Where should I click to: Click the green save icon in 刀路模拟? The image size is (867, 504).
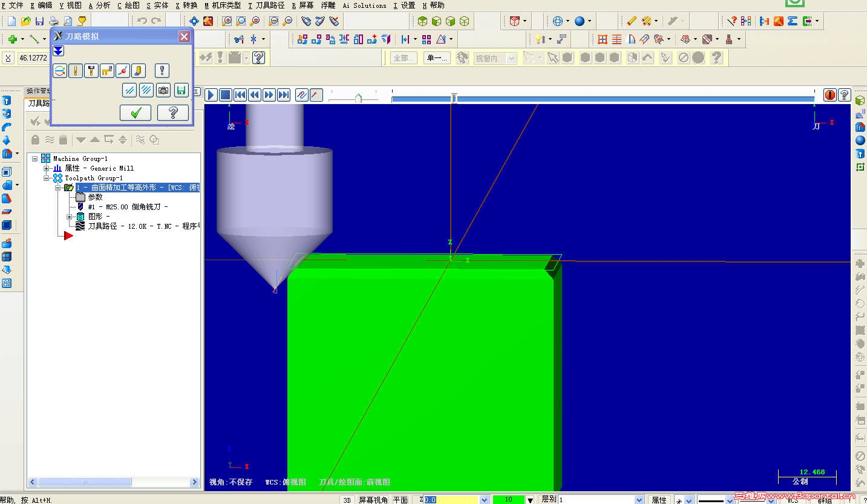180,90
